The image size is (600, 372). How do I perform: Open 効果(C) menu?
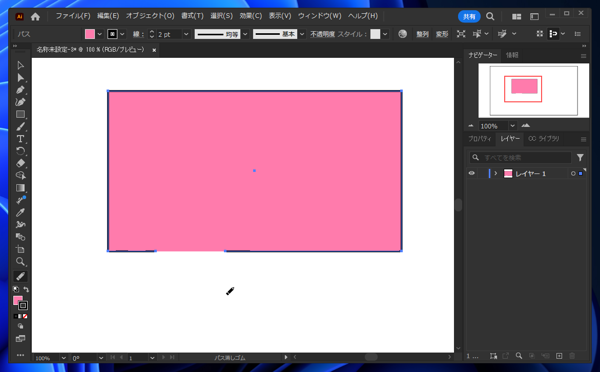pos(251,16)
